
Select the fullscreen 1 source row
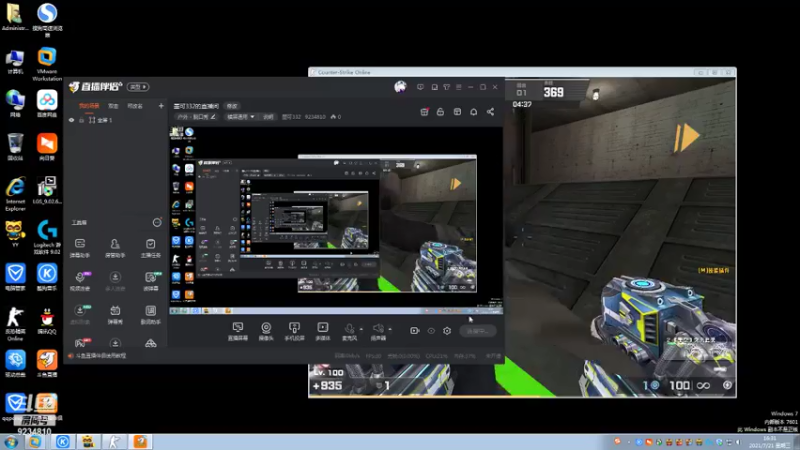tap(116, 120)
